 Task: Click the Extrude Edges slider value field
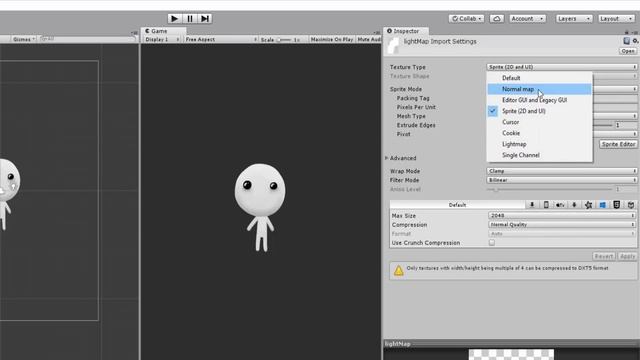(626, 125)
